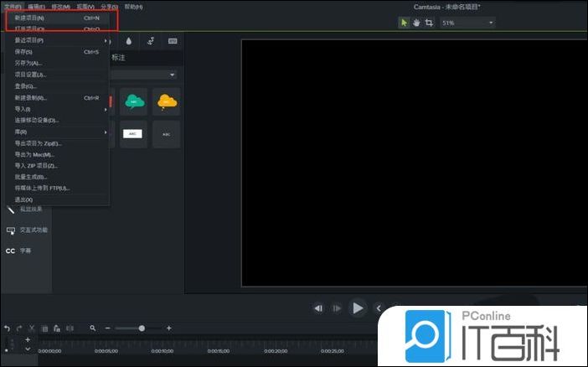Choose 批量生成 menu entry
The width and height of the screenshot is (588, 367).
(x=57, y=177)
